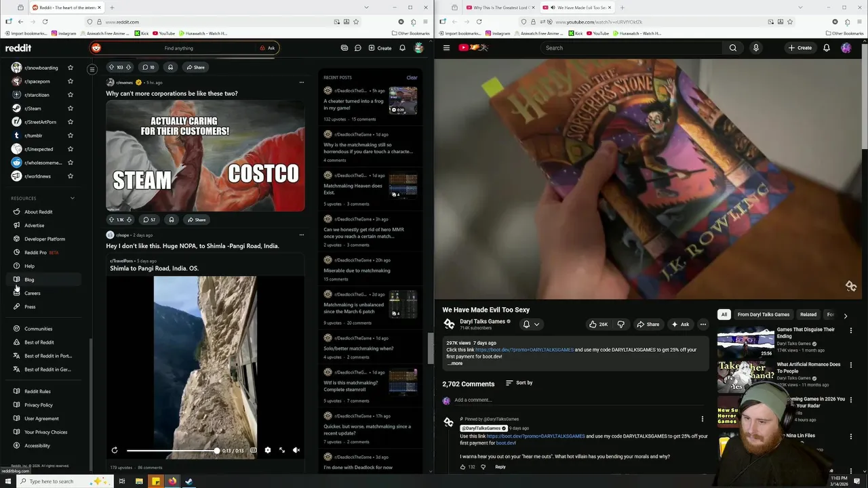This screenshot has width=868, height=488.
Task: Select the Related chip
Action: (808, 314)
